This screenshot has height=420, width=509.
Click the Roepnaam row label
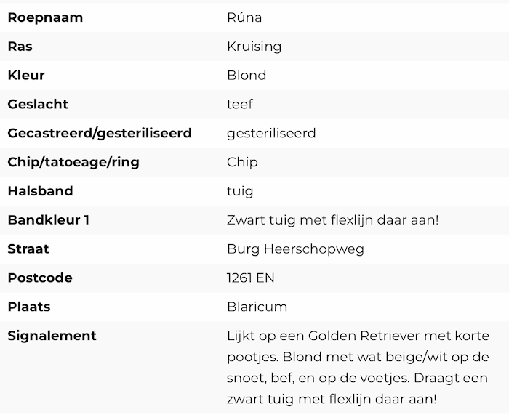pos(45,17)
